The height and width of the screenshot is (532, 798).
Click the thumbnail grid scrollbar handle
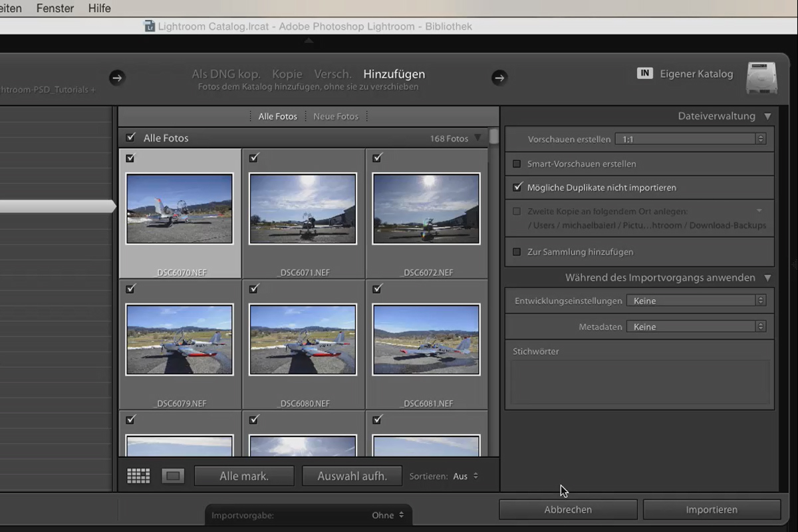[493, 136]
